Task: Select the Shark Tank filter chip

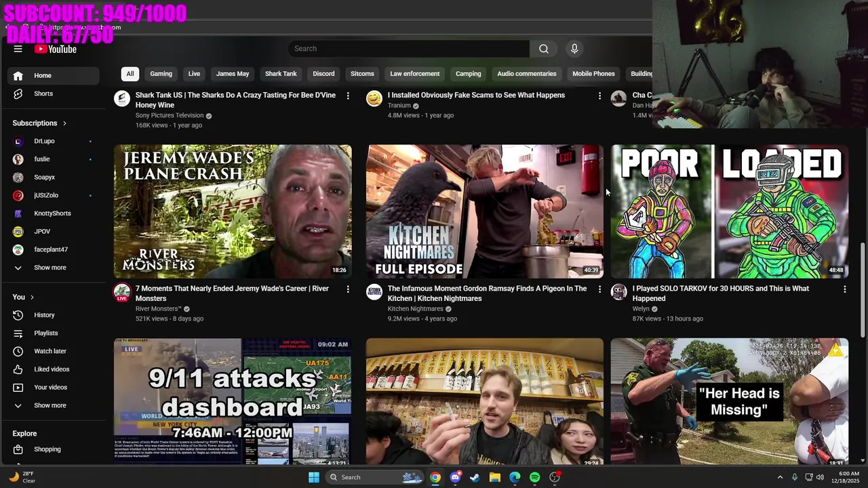Action: 281,74
